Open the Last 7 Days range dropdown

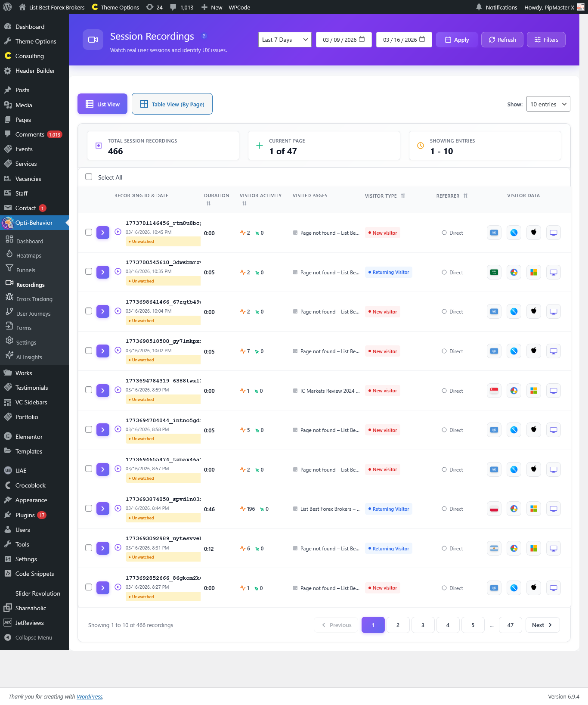[x=285, y=40]
